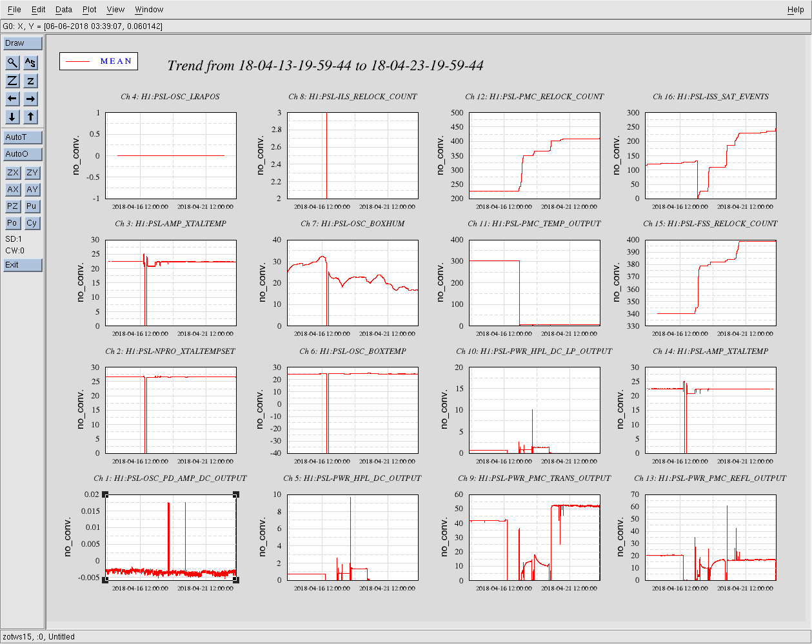
Task: Open the Help menu
Action: click(795, 10)
